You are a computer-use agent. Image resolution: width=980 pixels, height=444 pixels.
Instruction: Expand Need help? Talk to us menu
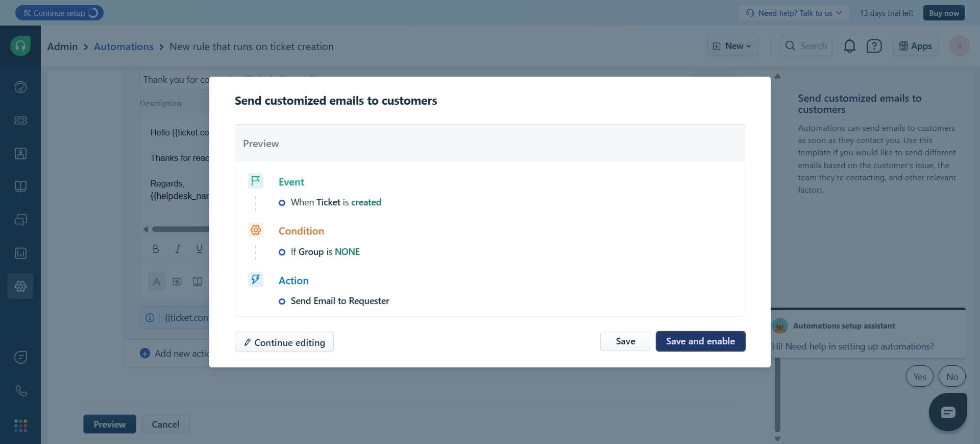pos(794,13)
